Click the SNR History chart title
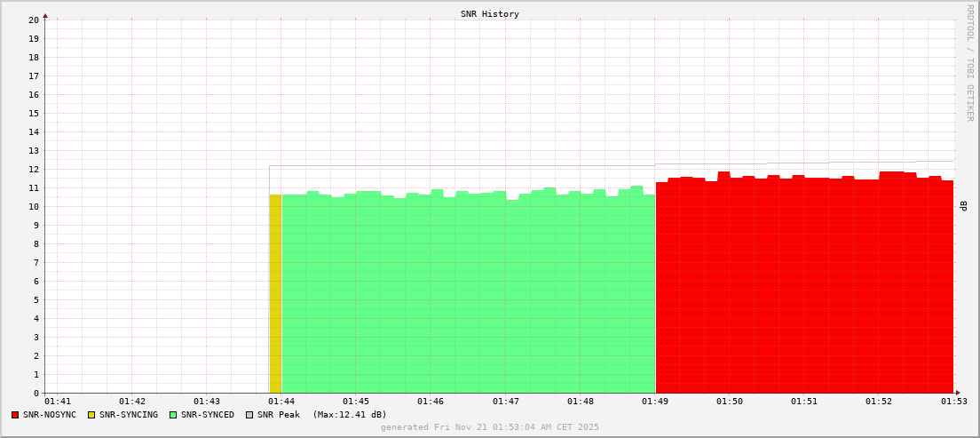This screenshot has height=438, width=980. click(x=489, y=14)
